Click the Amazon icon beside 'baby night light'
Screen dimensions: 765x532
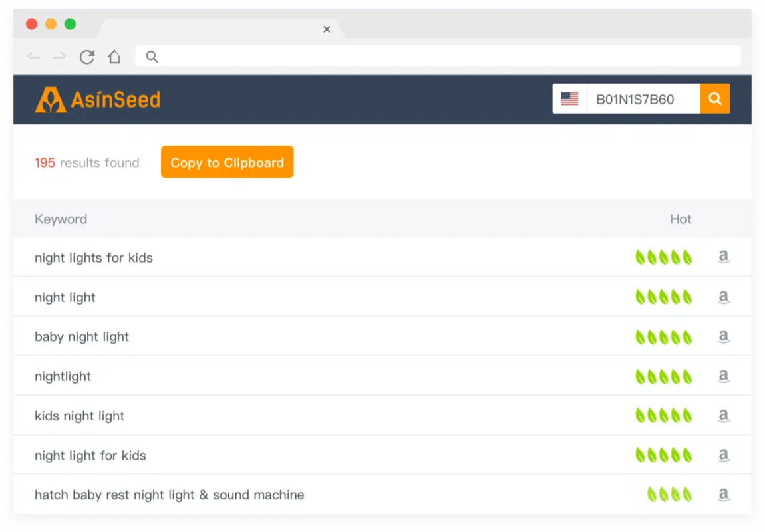[x=723, y=336]
